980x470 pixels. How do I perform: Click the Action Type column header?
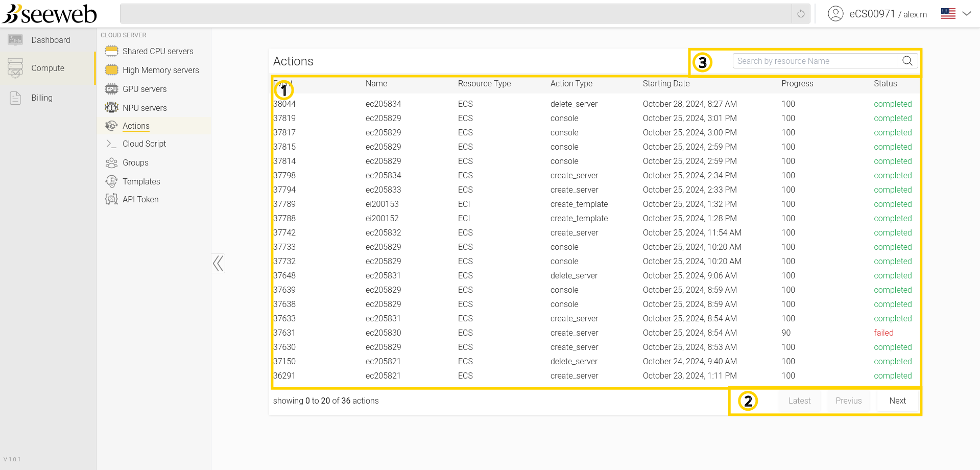click(x=571, y=83)
